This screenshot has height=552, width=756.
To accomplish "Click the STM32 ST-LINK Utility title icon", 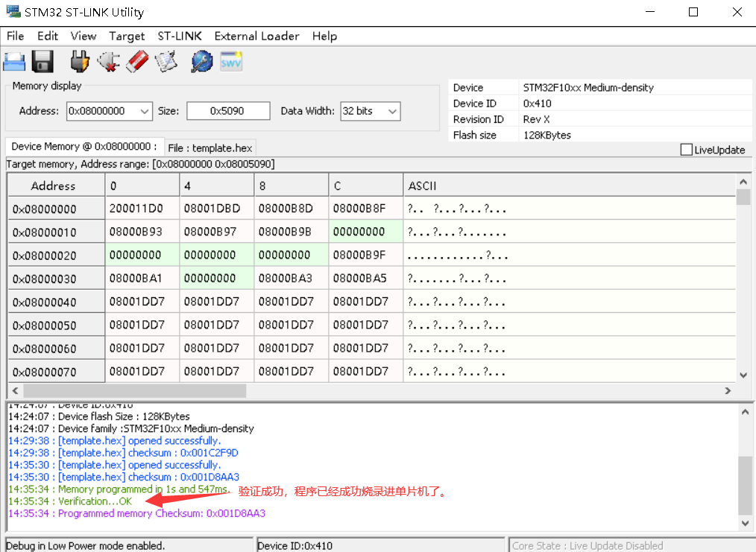I will pyautogui.click(x=13, y=12).
